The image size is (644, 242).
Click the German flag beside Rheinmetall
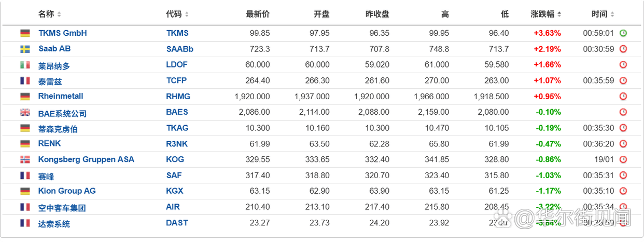click(x=25, y=97)
